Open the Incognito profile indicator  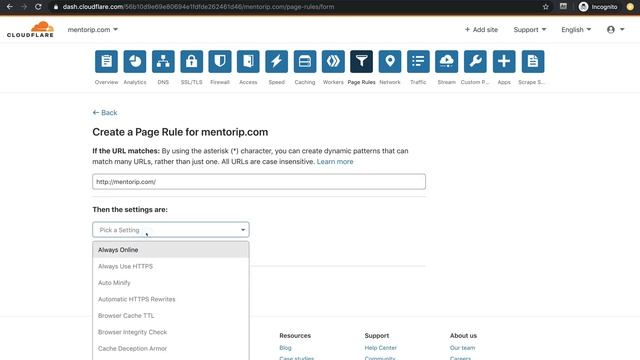pyautogui.click(x=598, y=7)
